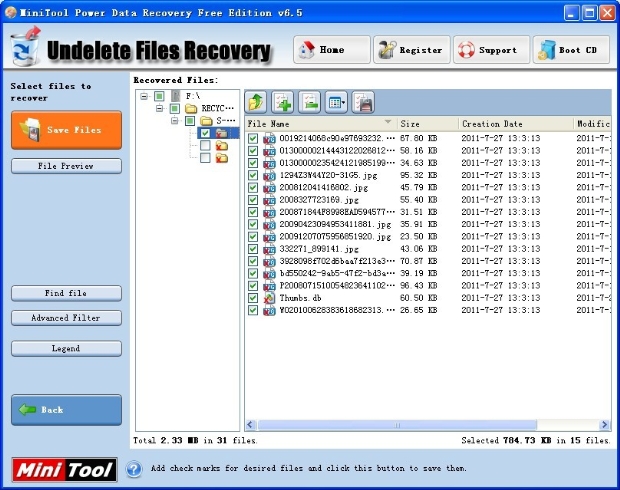Click the horizontal scrollbar thumb

click(397, 425)
